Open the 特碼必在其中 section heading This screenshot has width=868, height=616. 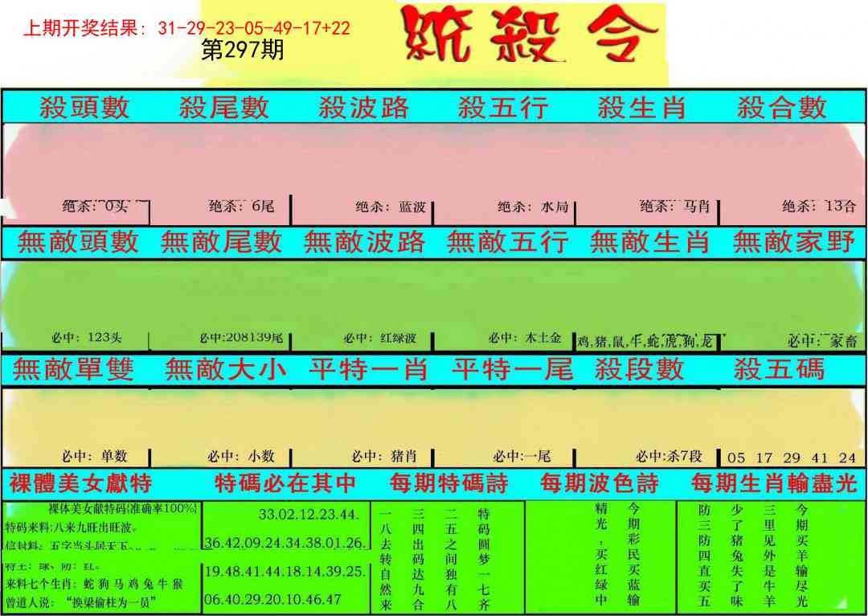coord(285,483)
